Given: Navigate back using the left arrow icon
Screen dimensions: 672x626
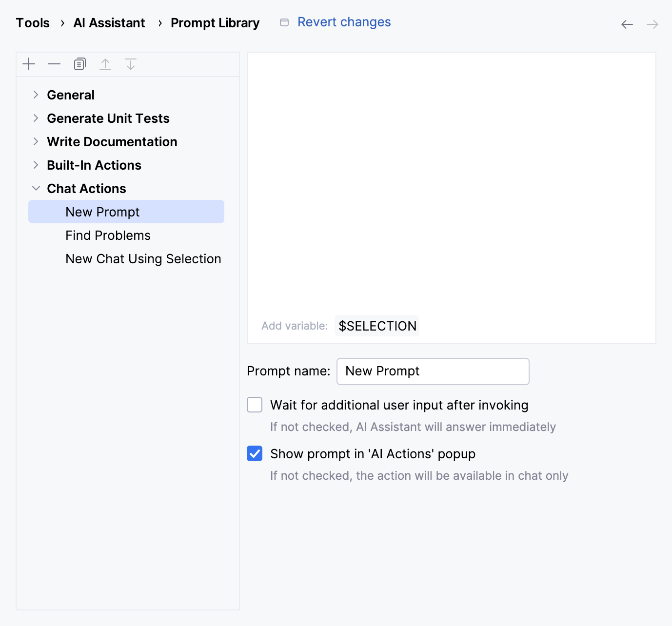Looking at the screenshot, I should (x=627, y=24).
